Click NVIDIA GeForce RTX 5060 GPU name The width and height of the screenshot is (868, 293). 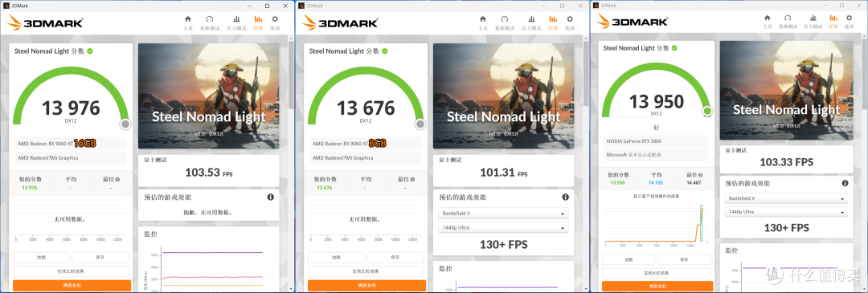click(634, 141)
